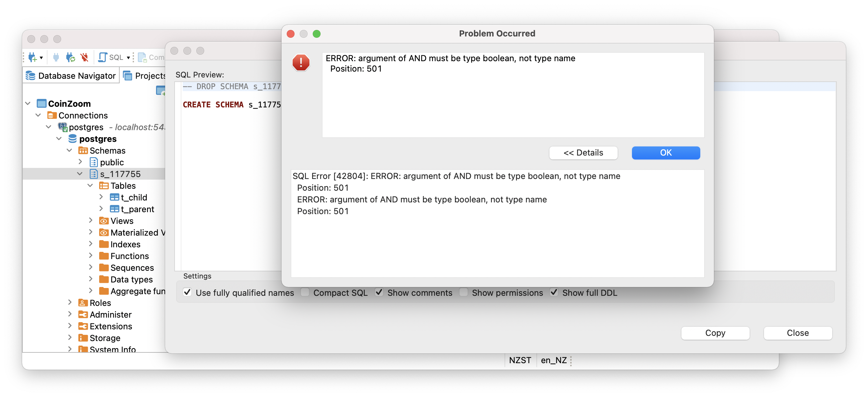The width and height of the screenshot is (868, 397).
Task: Click the Commit toolbar icon
Action: (x=142, y=57)
